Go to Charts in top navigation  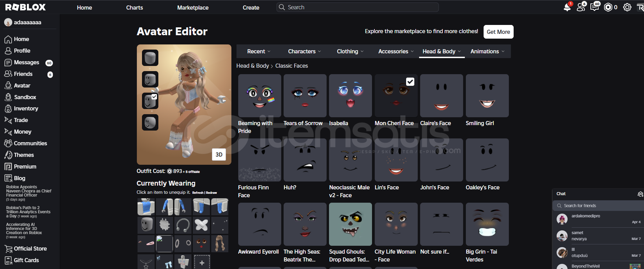[x=134, y=8]
